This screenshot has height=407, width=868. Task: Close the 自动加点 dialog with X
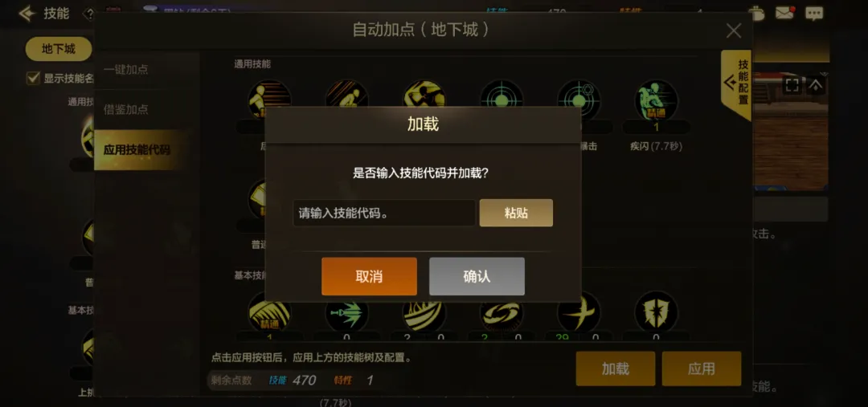click(734, 31)
